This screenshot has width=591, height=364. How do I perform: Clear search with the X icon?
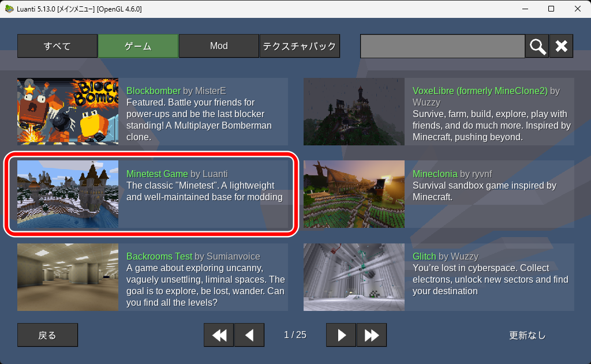coord(561,46)
